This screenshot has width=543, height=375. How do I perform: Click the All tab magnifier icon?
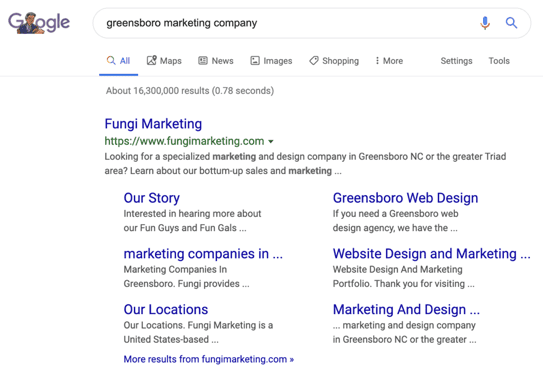pos(111,61)
